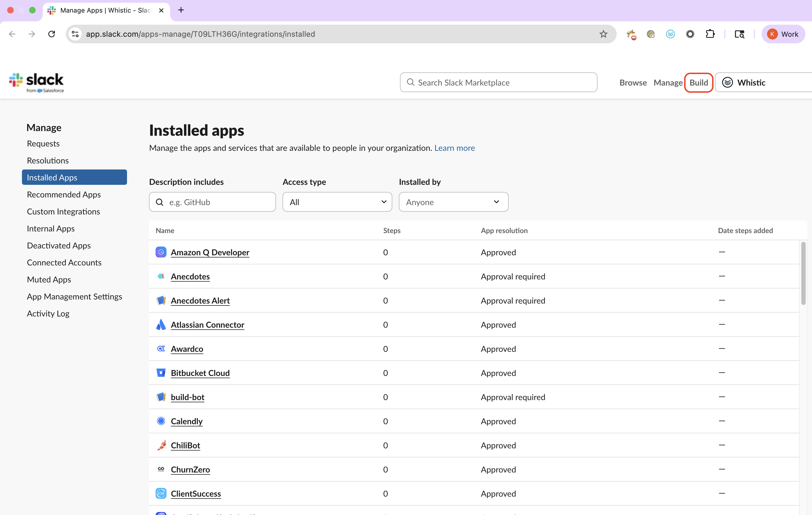Click the globe cookie extension icon
The height and width of the screenshot is (515, 812).
[x=650, y=34]
